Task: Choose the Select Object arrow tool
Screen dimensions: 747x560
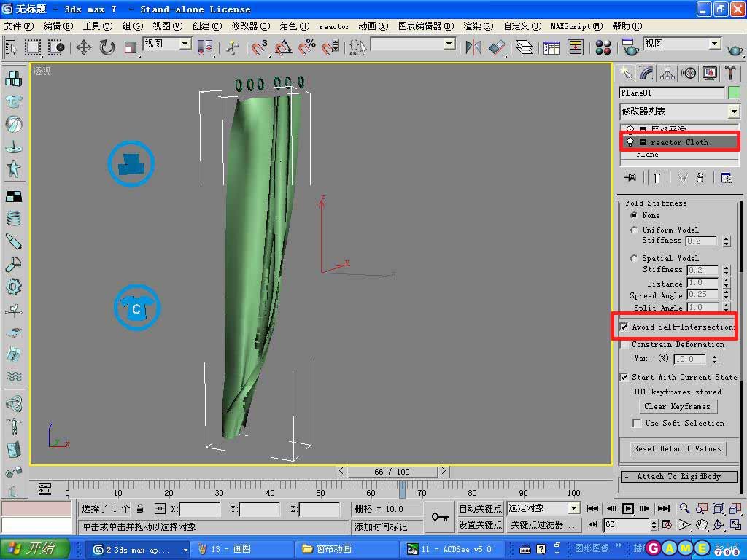Action: pos(10,47)
